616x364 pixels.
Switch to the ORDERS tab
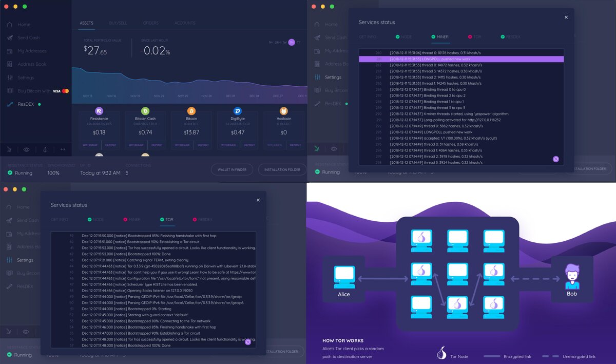tap(151, 23)
